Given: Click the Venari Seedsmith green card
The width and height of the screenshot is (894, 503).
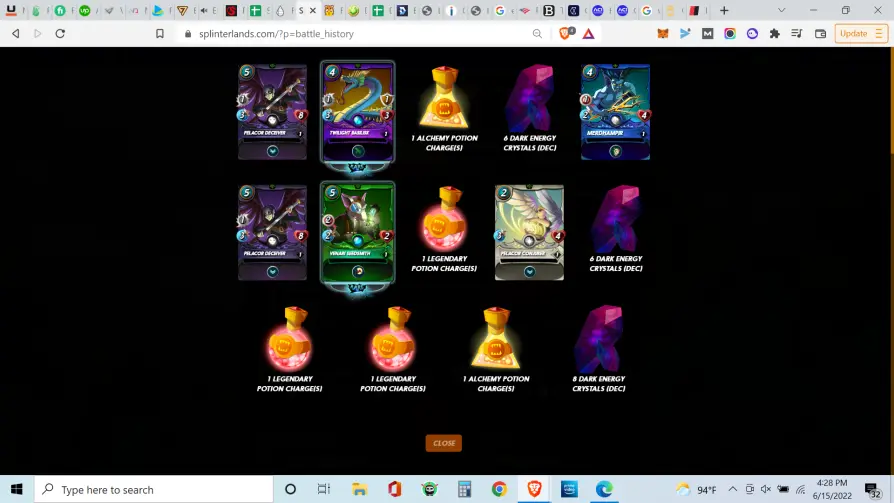Looking at the screenshot, I should [x=357, y=233].
